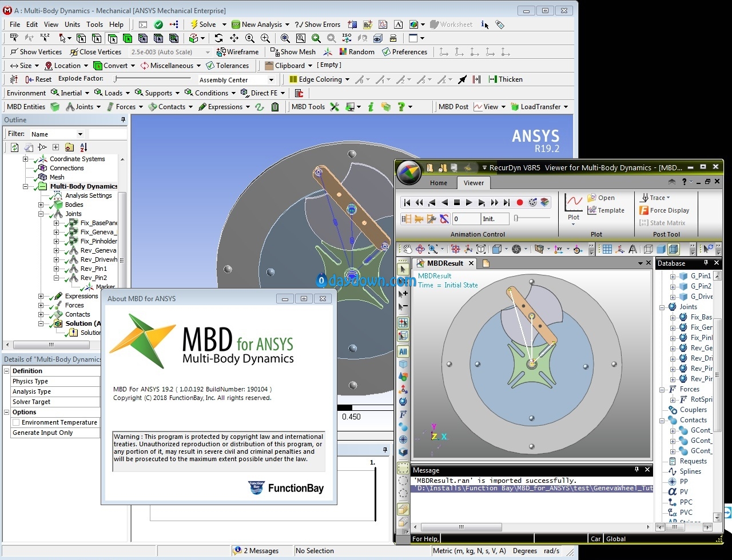Expand the Bodies node in Outline
Viewport: 732px width, 560px height.
[41, 205]
